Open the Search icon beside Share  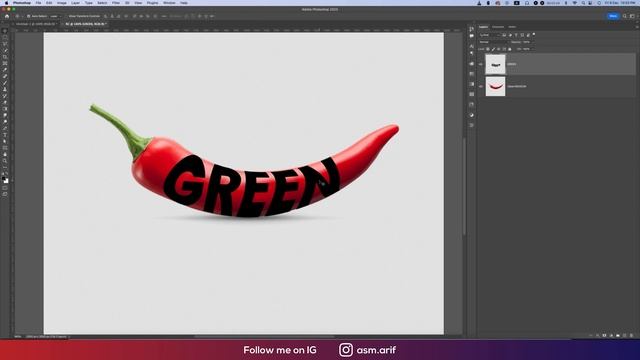click(x=624, y=16)
